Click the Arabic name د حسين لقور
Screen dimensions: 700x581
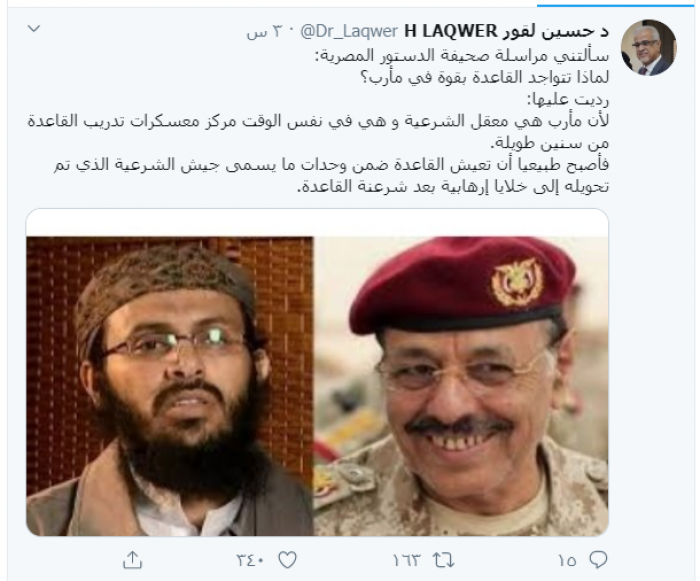(x=555, y=31)
